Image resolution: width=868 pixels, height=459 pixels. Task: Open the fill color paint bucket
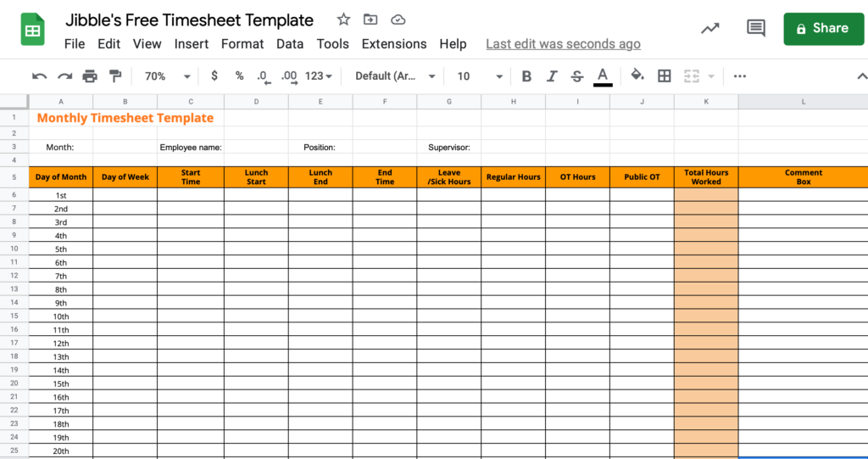pyautogui.click(x=637, y=76)
